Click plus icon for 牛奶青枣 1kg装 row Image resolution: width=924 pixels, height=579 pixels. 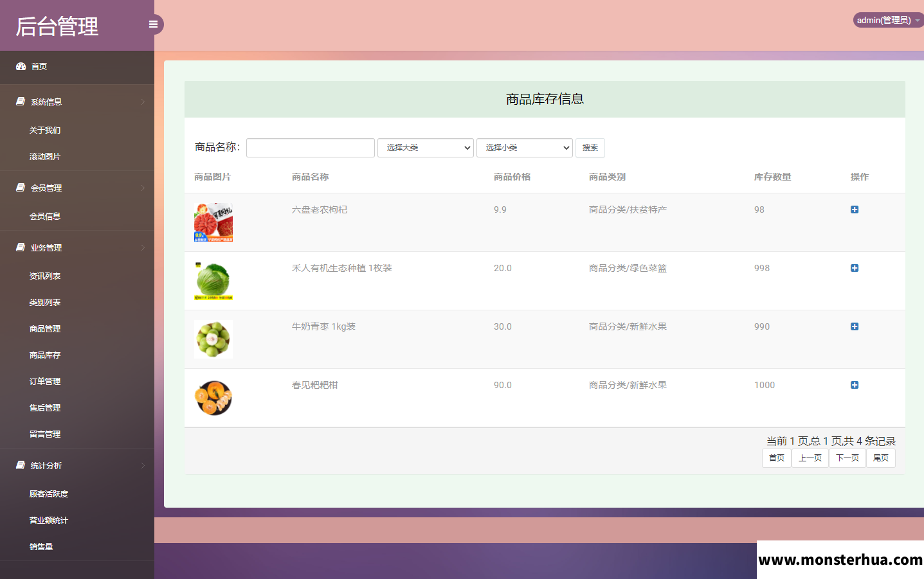click(855, 326)
